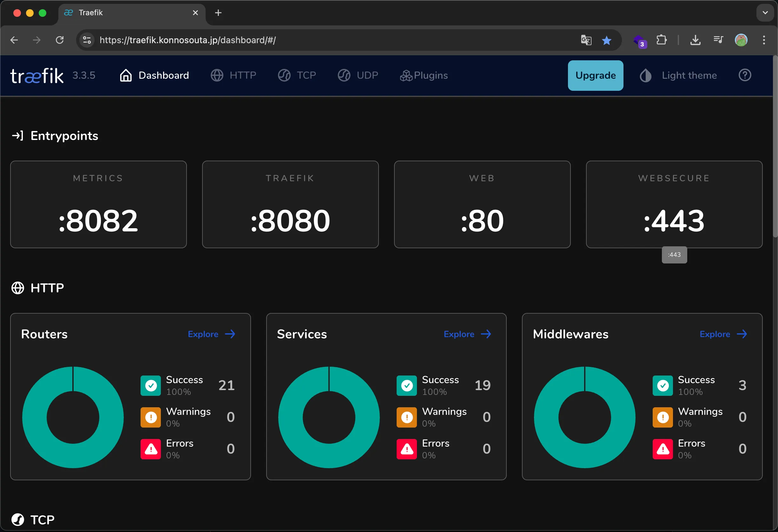Screen dimensions: 778x532
Task: Click the Upgrade button
Action: 595,75
